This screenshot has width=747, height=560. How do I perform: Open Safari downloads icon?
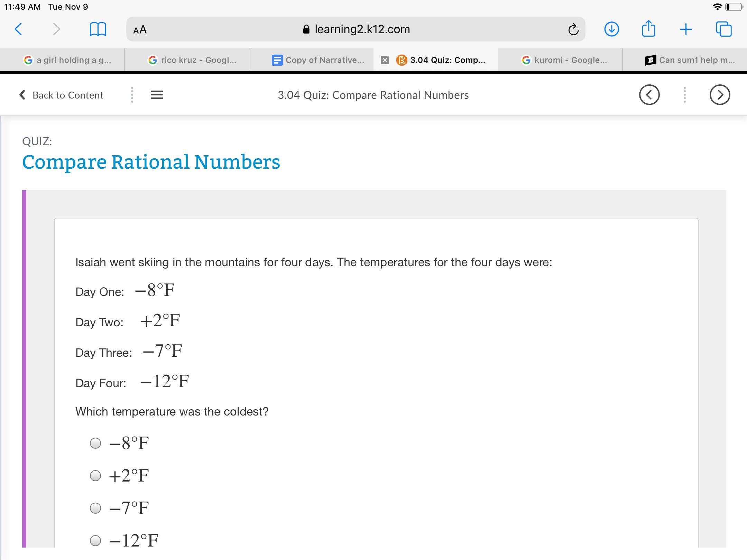[611, 29]
